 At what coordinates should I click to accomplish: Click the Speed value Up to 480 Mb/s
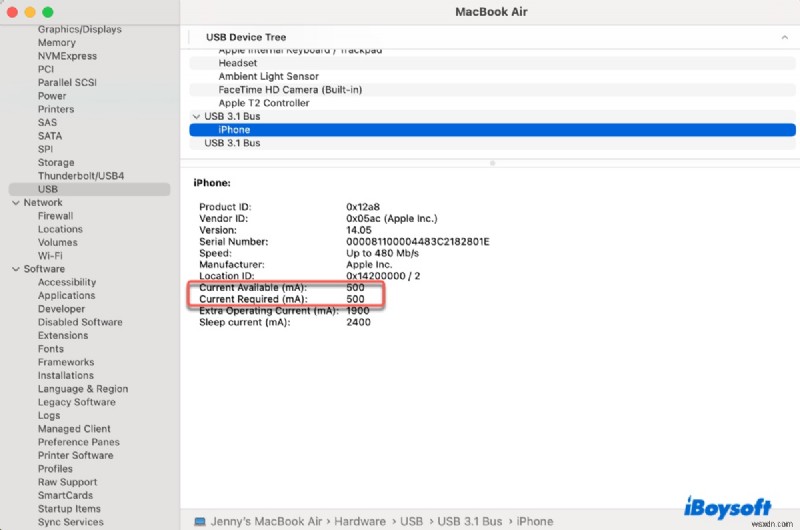382,253
